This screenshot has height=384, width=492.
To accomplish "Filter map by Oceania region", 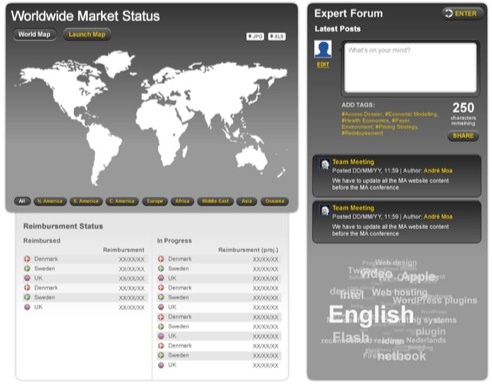I will tap(275, 201).
